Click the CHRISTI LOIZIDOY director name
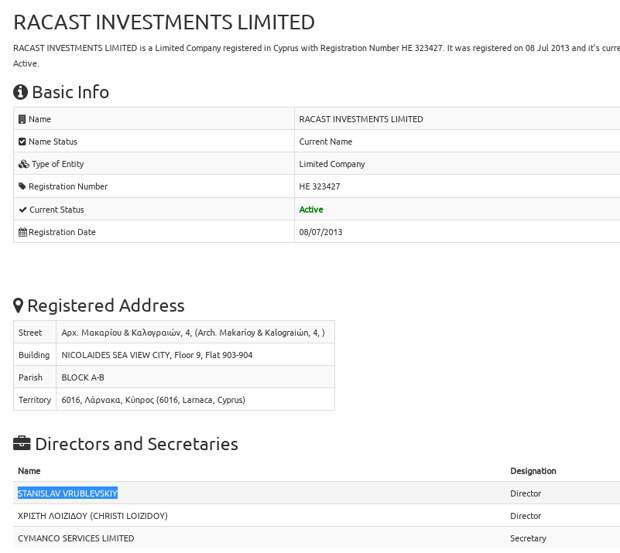The height and width of the screenshot is (553, 620). 93,516
